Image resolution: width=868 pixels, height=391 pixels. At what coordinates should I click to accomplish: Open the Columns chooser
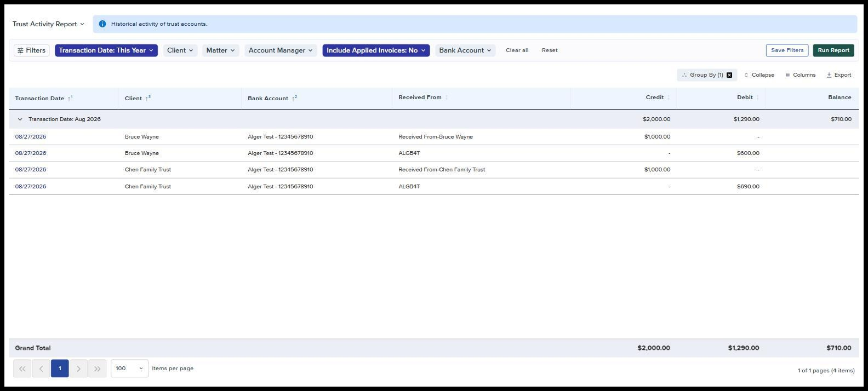pos(800,75)
